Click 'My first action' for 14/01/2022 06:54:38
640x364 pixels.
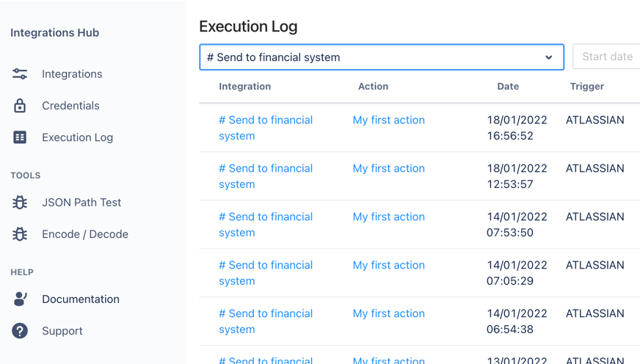click(x=388, y=313)
